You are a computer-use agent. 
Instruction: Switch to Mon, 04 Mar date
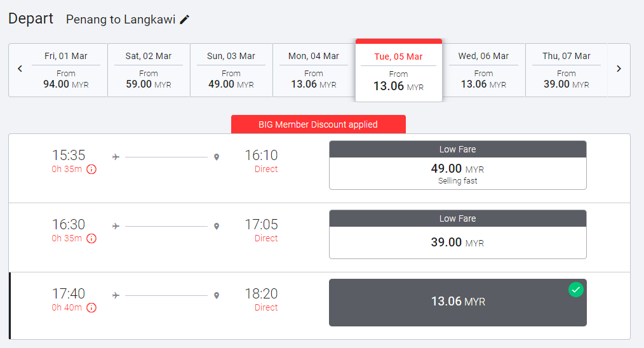[x=314, y=70]
